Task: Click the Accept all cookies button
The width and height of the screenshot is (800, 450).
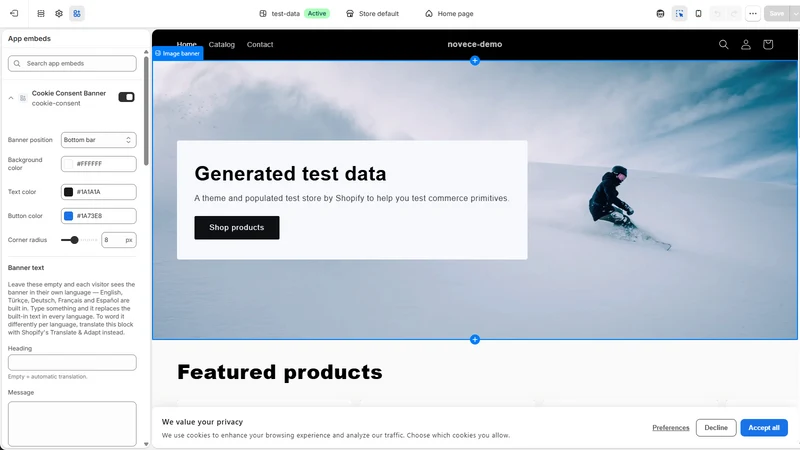Action: click(x=764, y=428)
